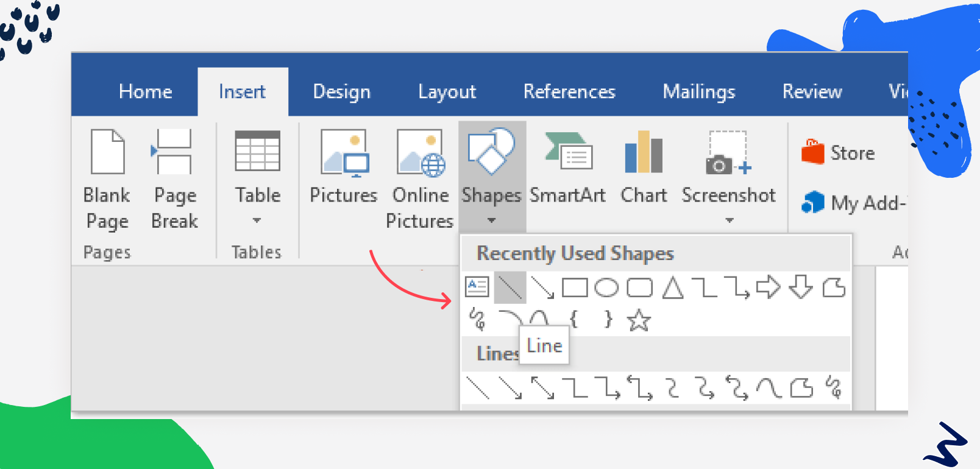This screenshot has width=980, height=469.
Task: Pick the Rounded Rectangle shape
Action: [x=640, y=287]
